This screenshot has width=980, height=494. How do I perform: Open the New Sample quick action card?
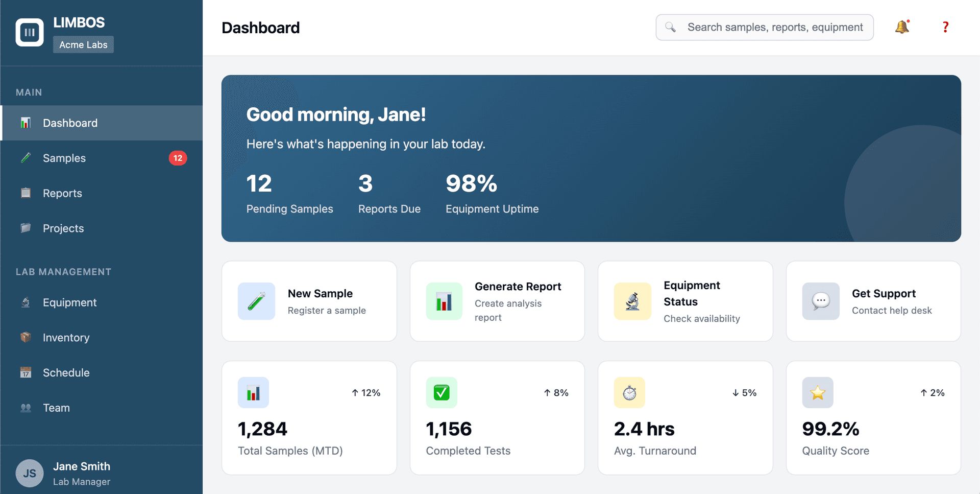point(309,301)
